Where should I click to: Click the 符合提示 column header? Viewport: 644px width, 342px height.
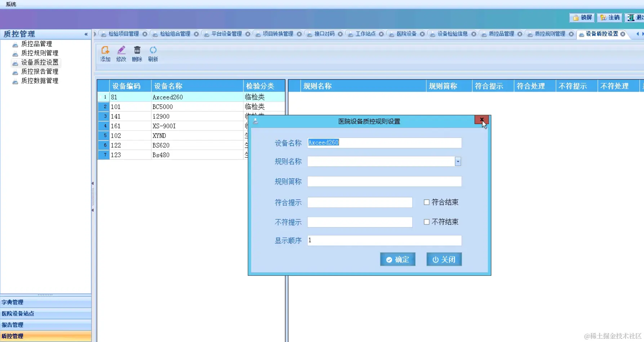pos(493,86)
